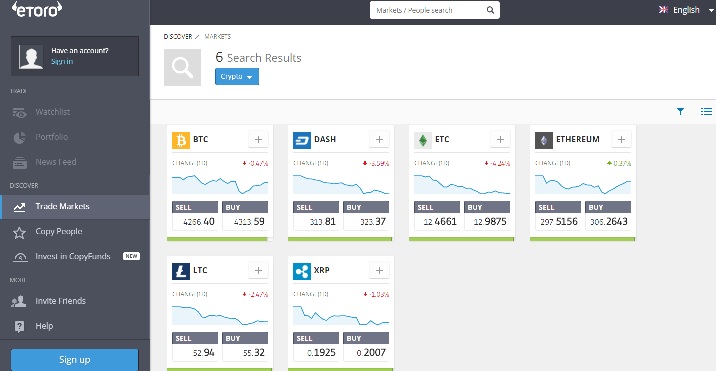Click the ETHEREUM logo icon

[544, 140]
